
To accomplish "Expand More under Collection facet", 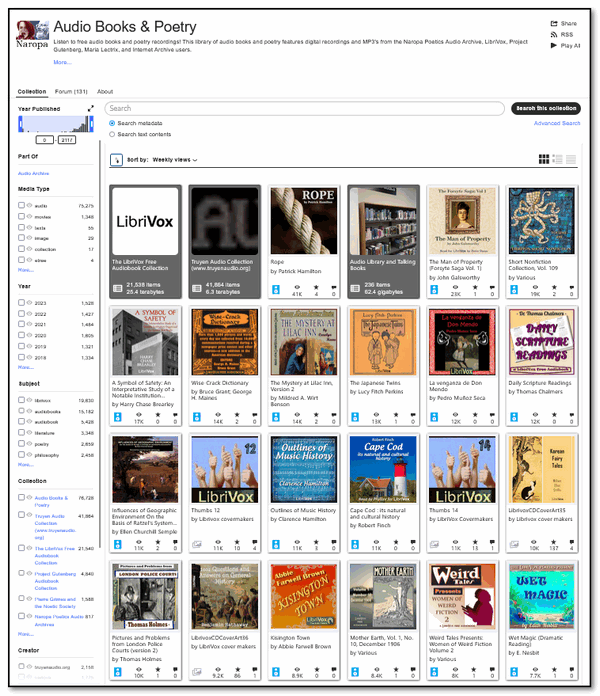I will point(25,634).
